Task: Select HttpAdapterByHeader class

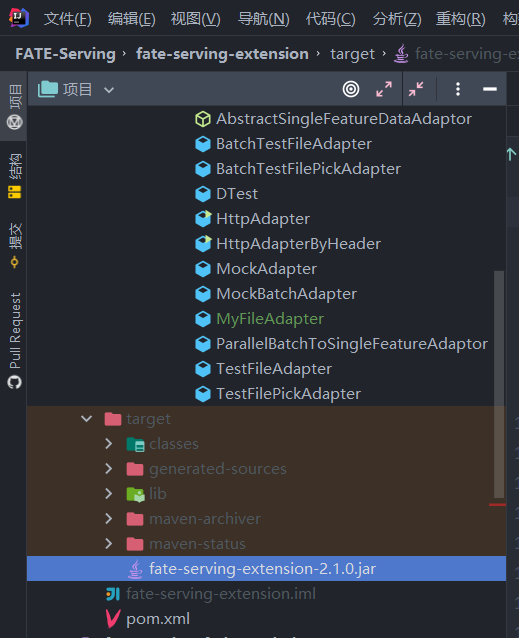Action: (298, 244)
